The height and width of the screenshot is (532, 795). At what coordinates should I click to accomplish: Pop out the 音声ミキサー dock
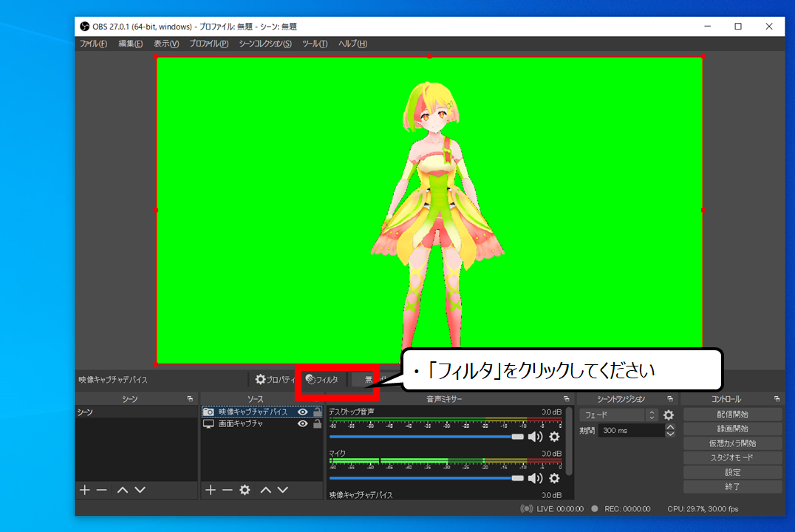(567, 399)
